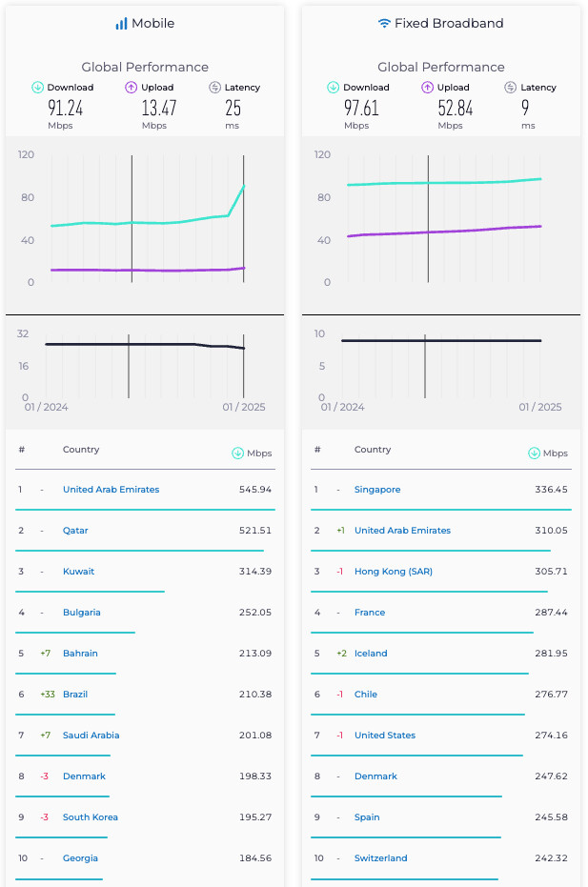Click the Fixed Broadband Latency icon
588x887 pixels.
511,88
